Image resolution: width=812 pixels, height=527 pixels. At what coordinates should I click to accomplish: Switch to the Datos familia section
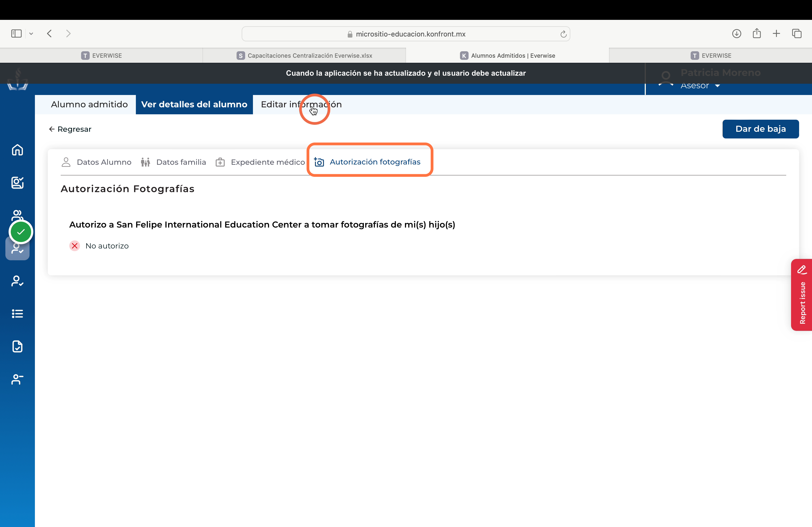click(173, 162)
